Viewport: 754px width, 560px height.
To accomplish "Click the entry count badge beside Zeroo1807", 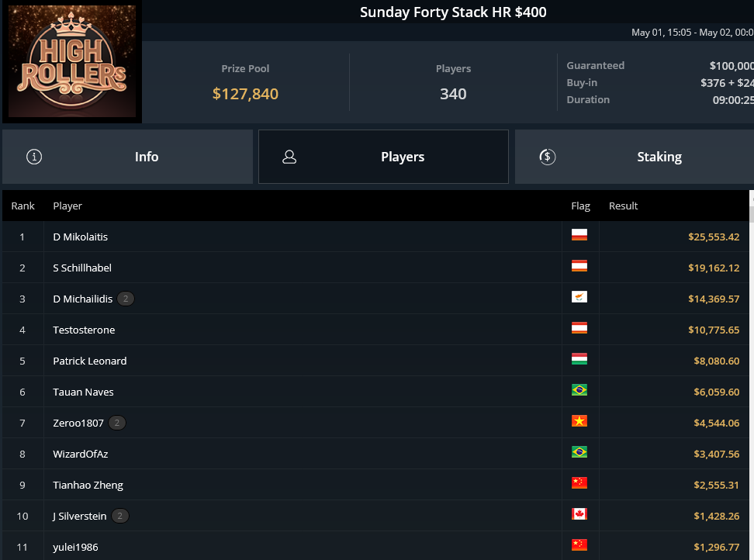I will coord(117,423).
